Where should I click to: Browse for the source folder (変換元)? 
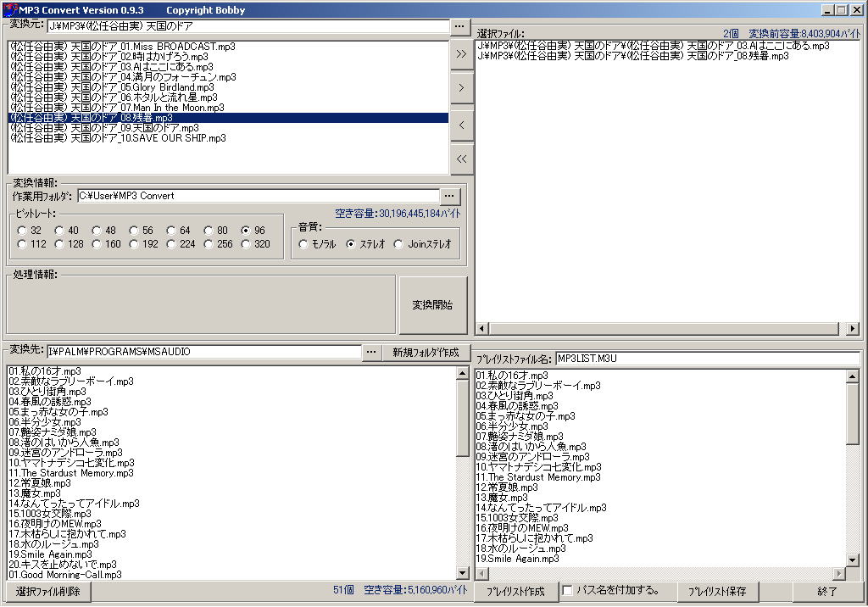coord(459,26)
